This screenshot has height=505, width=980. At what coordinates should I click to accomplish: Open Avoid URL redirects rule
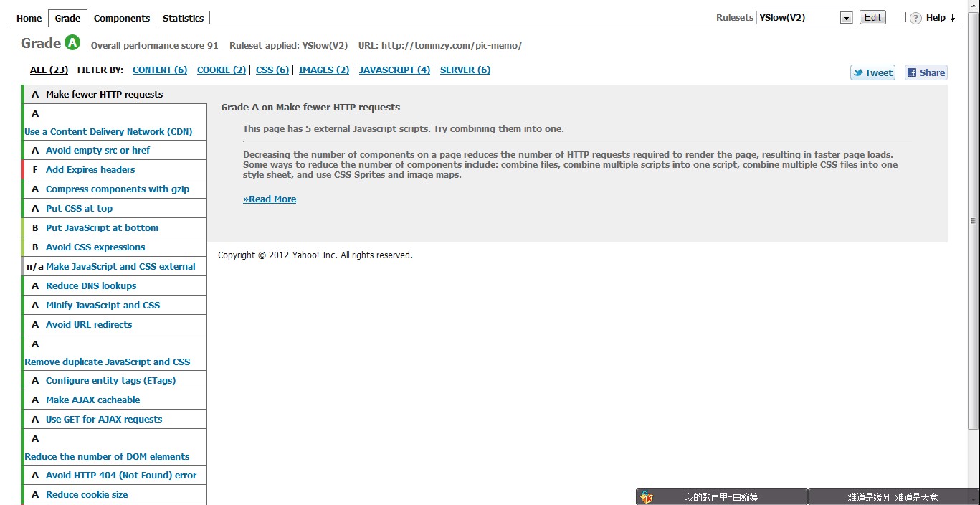[x=115, y=324]
